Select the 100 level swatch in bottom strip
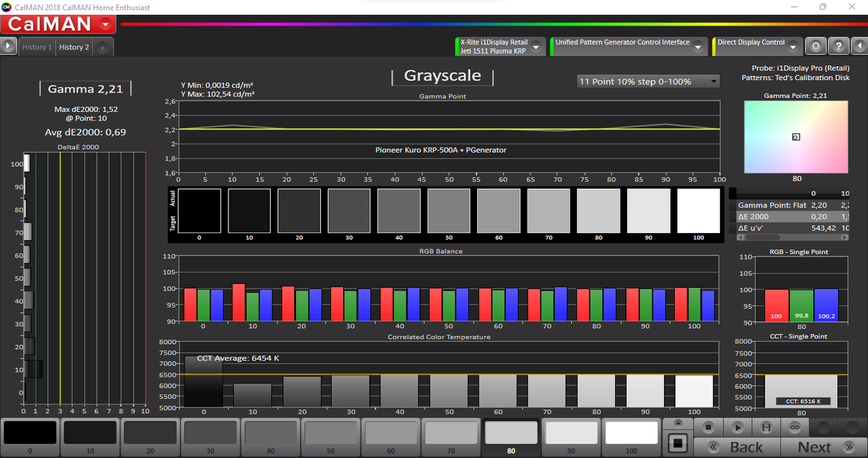Image resolution: width=868 pixels, height=458 pixels. point(631,438)
